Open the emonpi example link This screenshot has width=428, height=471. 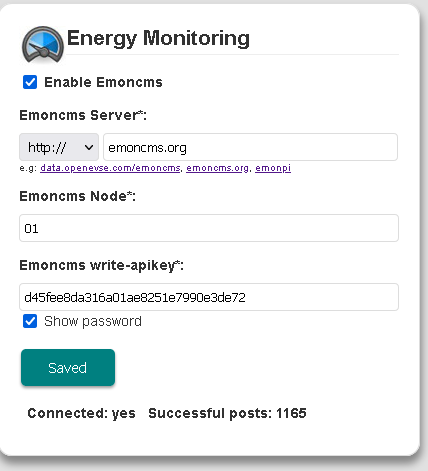[x=273, y=168]
